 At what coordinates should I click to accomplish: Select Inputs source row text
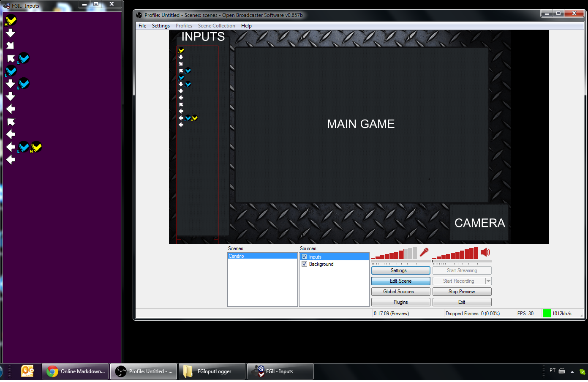(315, 257)
